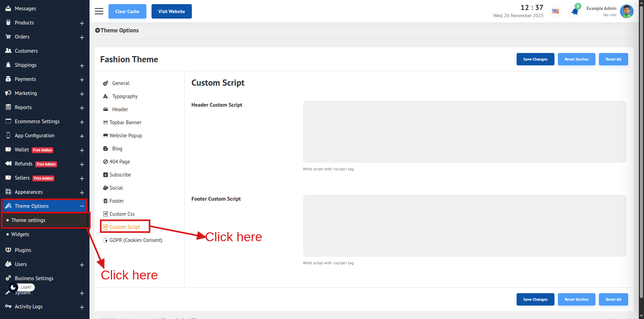Click the Footer Custom Script textarea
Viewport: 644px width, 319px height.
click(465, 226)
